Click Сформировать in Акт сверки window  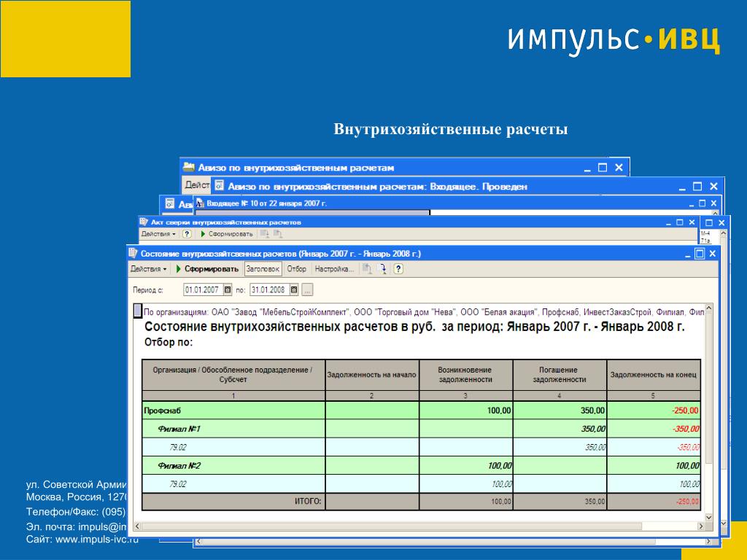click(x=227, y=234)
